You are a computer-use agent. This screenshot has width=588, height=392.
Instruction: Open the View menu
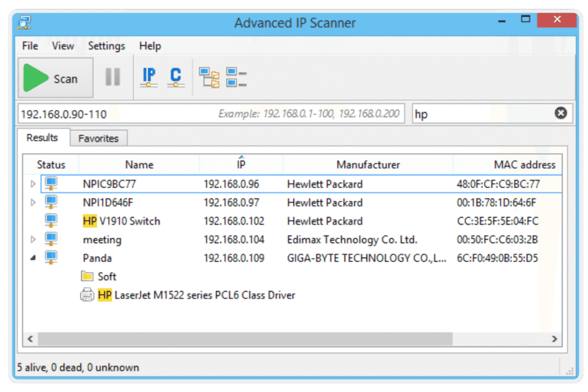pyautogui.click(x=63, y=46)
